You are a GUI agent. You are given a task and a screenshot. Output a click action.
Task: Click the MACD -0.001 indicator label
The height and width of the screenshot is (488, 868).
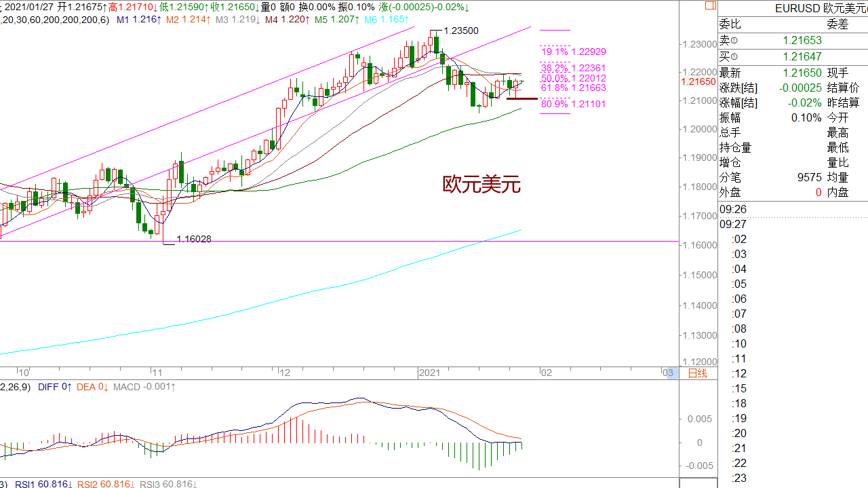144,387
